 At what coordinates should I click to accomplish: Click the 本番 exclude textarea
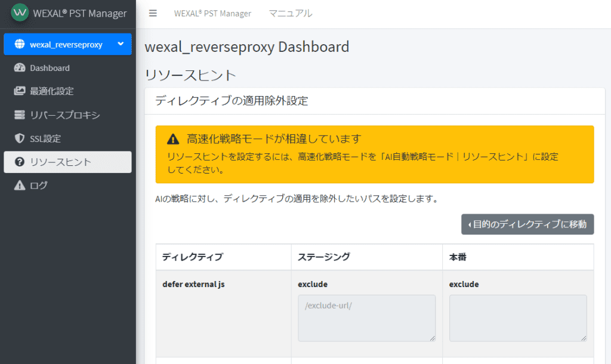(518, 318)
